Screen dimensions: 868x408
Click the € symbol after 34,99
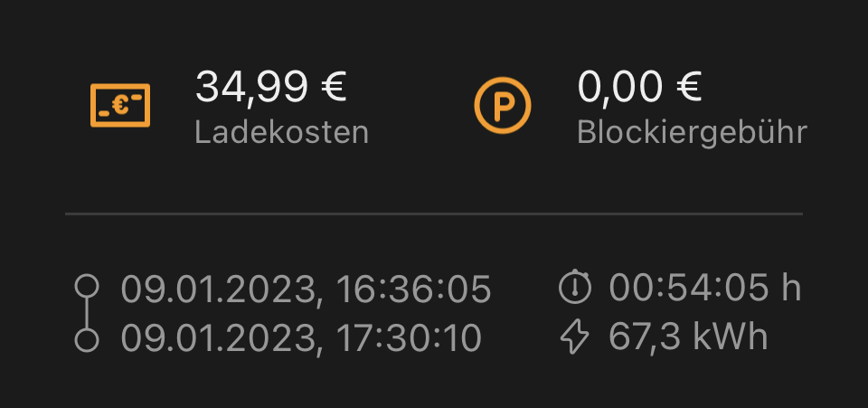click(333, 88)
